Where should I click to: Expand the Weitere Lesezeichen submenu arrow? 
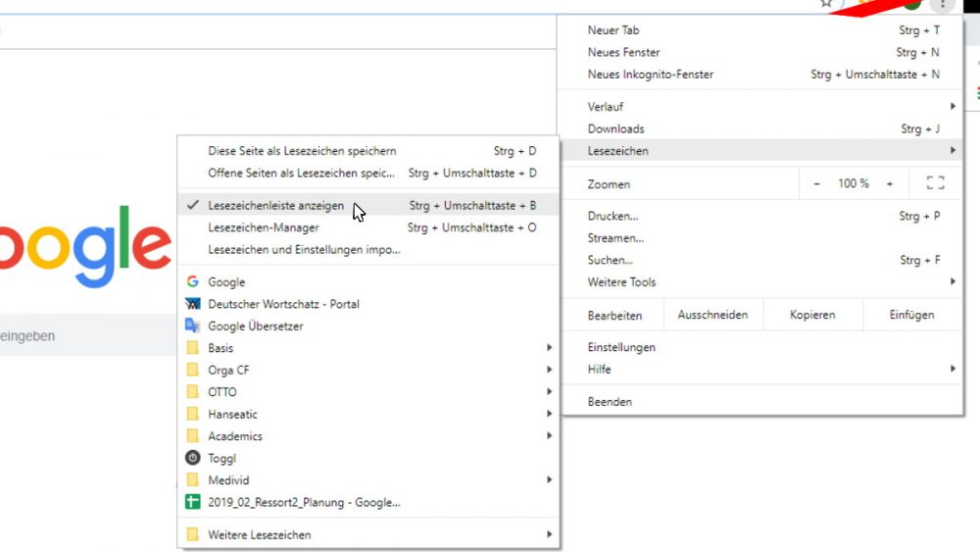(549, 534)
